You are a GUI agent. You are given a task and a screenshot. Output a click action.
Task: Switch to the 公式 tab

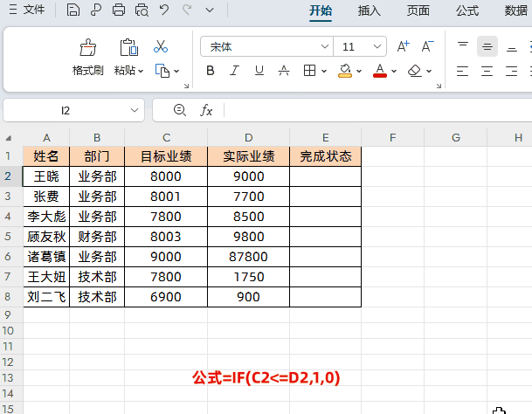point(467,10)
